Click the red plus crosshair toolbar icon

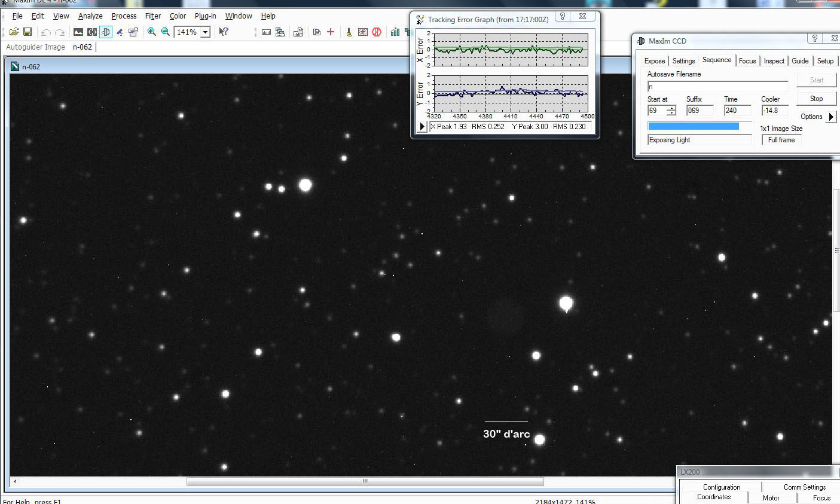(331, 32)
